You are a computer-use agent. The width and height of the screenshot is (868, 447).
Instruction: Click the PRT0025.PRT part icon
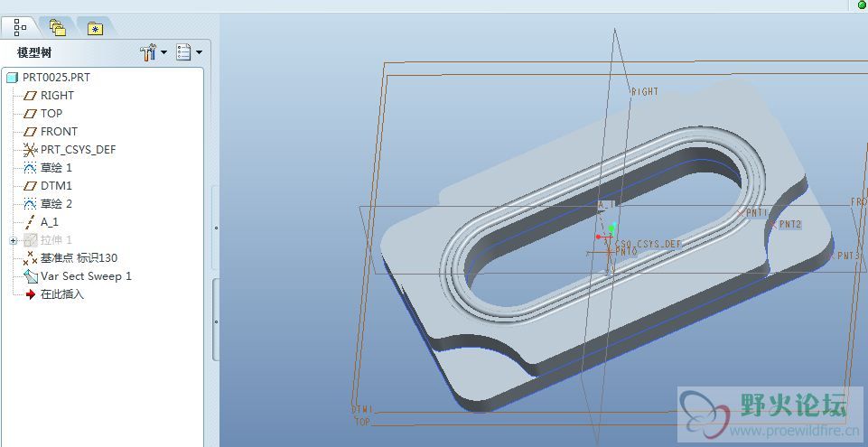[12, 78]
